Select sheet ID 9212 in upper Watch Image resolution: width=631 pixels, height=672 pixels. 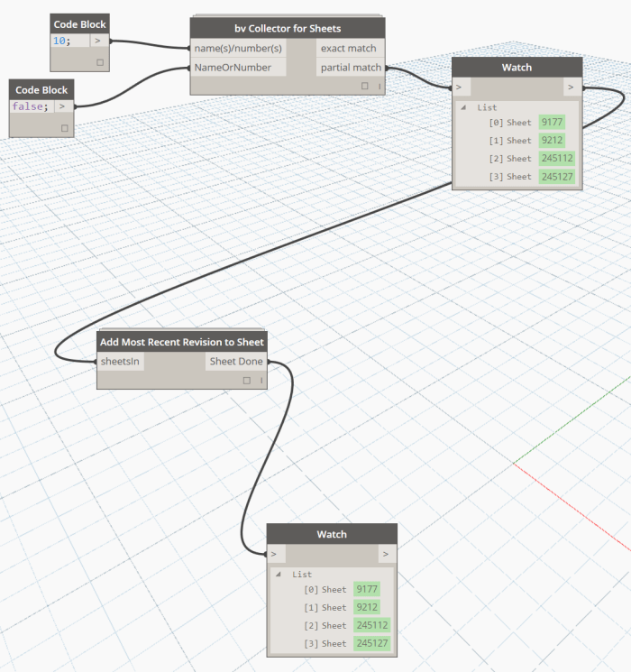click(552, 140)
